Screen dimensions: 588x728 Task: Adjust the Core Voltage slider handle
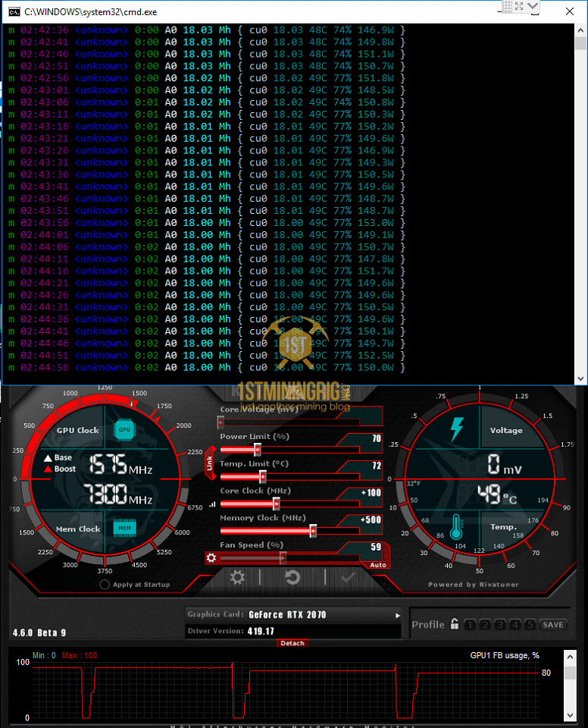pyautogui.click(x=221, y=422)
